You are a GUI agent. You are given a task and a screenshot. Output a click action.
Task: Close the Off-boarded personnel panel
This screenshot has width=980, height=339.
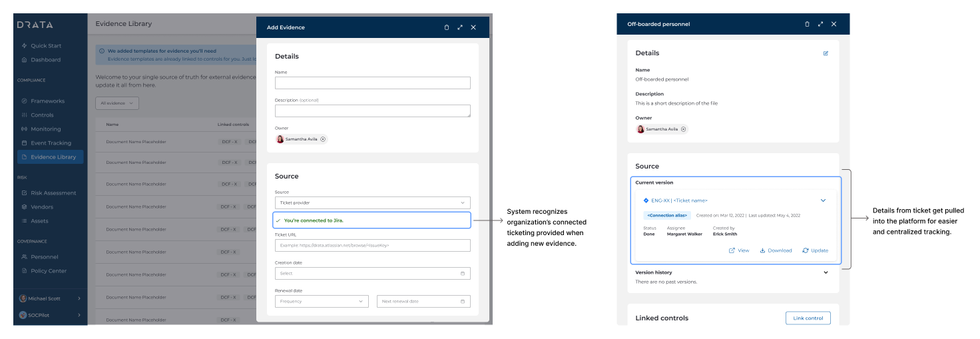point(834,24)
